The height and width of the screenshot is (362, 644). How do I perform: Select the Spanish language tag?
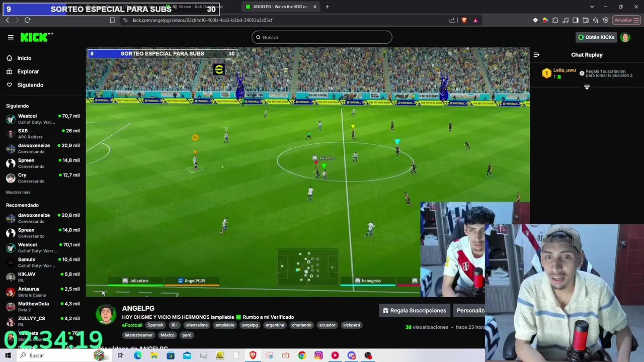pos(155,325)
